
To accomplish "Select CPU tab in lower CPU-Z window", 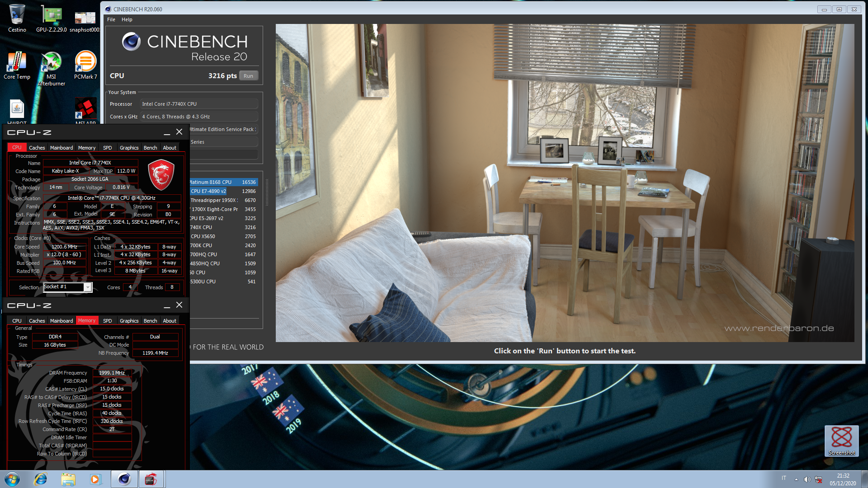I will 17,321.
